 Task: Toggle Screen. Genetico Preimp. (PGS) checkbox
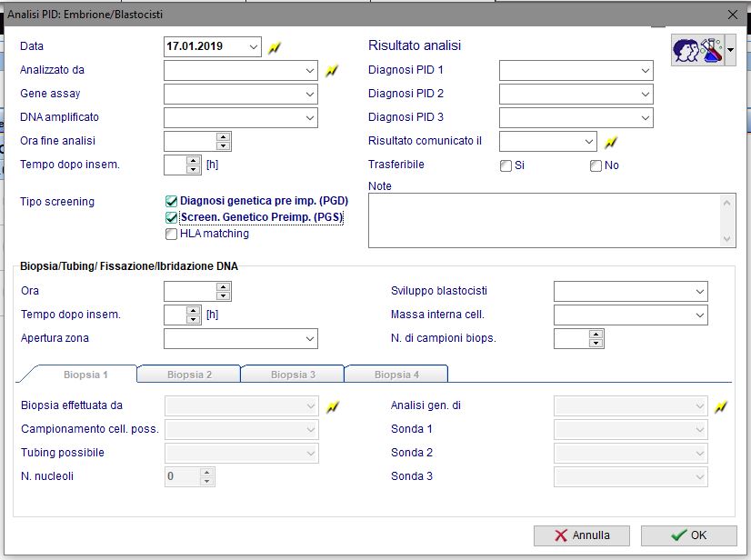tap(172, 217)
